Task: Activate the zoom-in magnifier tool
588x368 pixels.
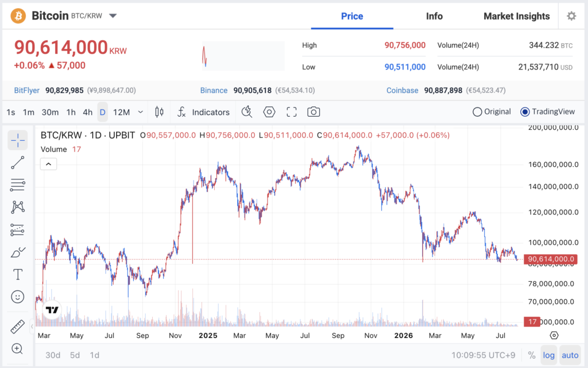Action: tap(17, 349)
